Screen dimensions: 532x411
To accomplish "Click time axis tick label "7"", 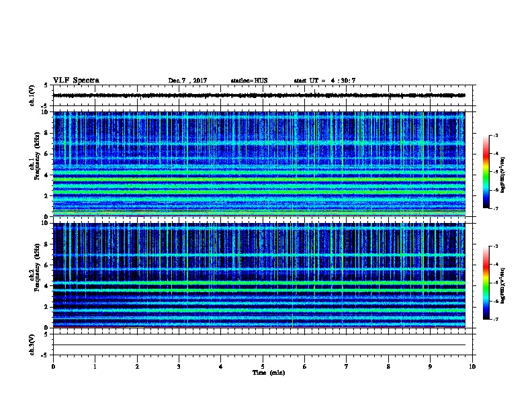I will click(347, 366).
